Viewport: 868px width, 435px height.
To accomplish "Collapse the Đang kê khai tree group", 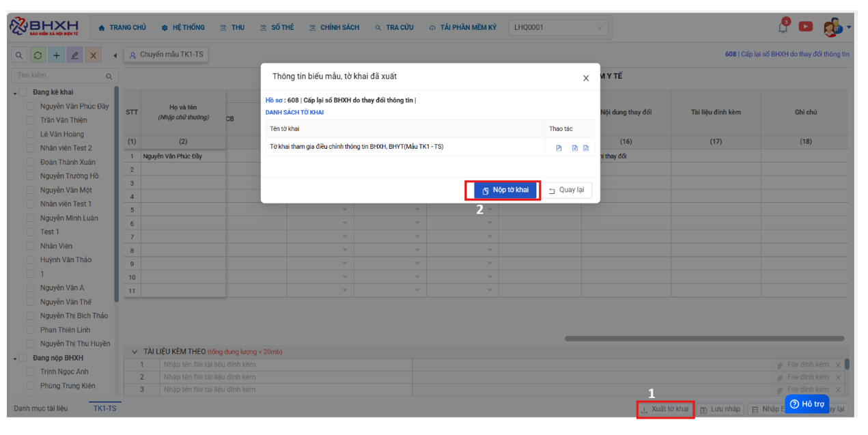I will 15,93.
